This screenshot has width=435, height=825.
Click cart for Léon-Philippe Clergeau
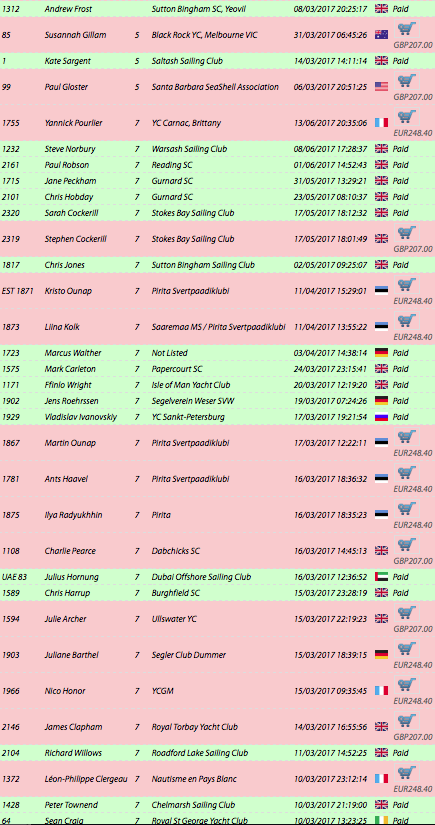click(407, 773)
